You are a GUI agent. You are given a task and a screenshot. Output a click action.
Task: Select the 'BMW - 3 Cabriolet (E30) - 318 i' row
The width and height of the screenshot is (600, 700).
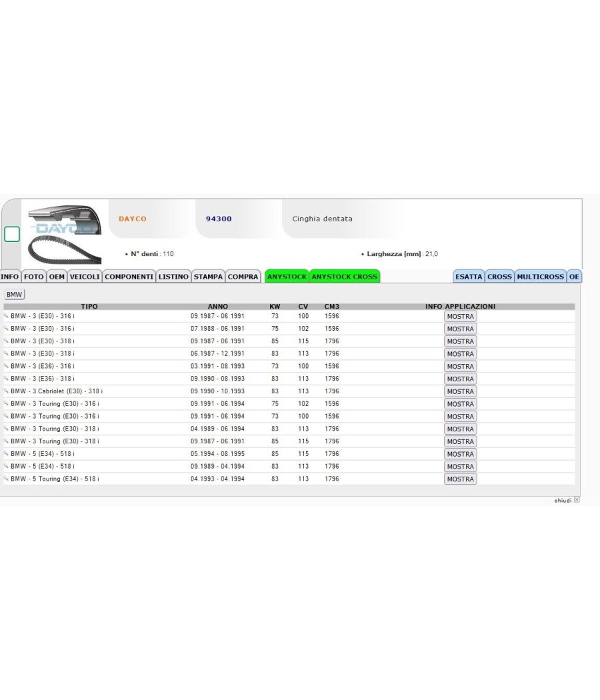[x=289, y=391]
